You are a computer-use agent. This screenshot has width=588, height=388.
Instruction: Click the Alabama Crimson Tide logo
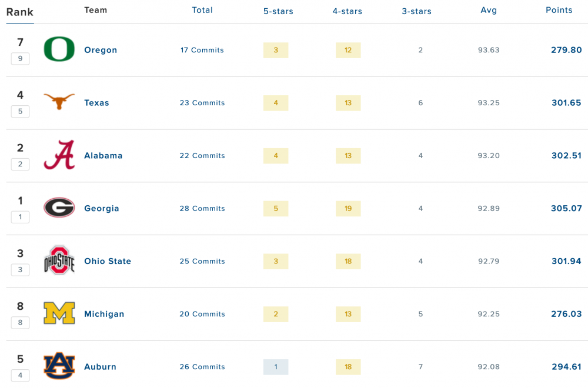59,155
